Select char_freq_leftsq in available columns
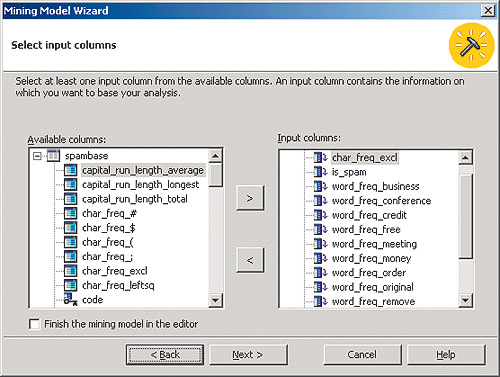500x377 pixels. 118,285
